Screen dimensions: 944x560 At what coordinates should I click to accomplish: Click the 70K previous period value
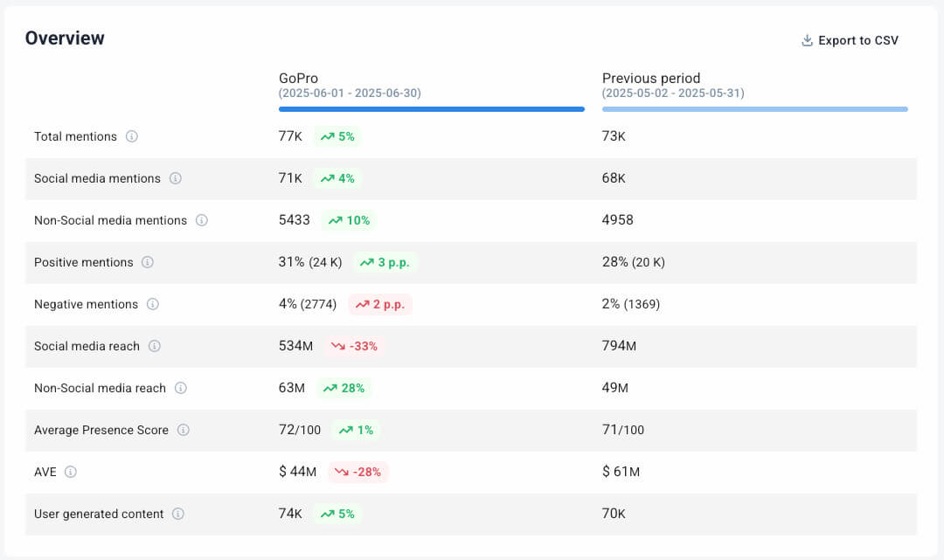pos(614,514)
